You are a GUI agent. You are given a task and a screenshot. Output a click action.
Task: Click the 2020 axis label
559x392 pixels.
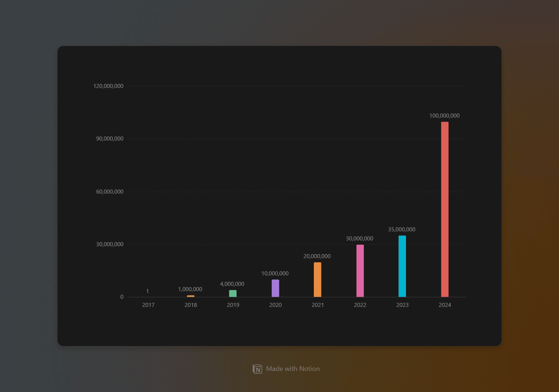click(275, 305)
